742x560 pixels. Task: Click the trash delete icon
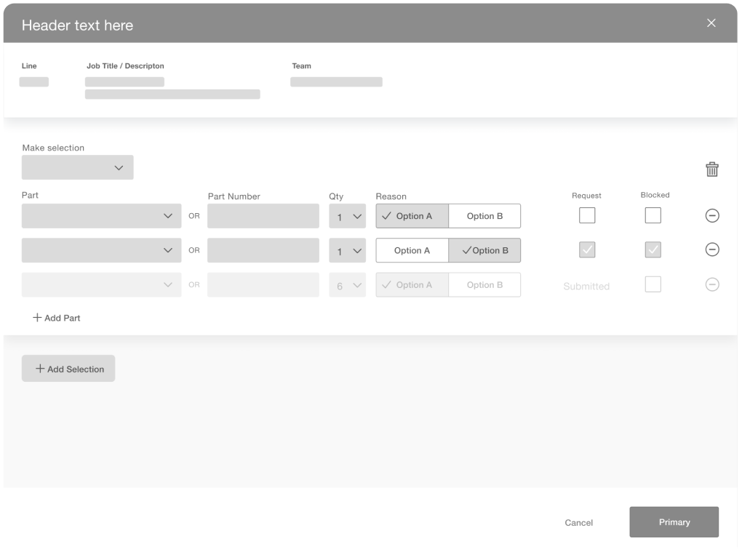point(711,169)
